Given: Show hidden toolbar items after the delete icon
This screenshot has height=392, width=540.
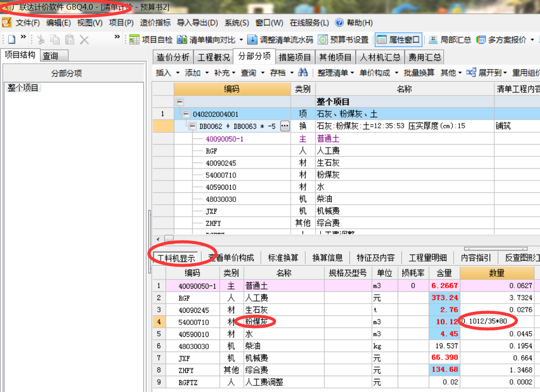Looking at the screenshot, I should (x=117, y=37).
